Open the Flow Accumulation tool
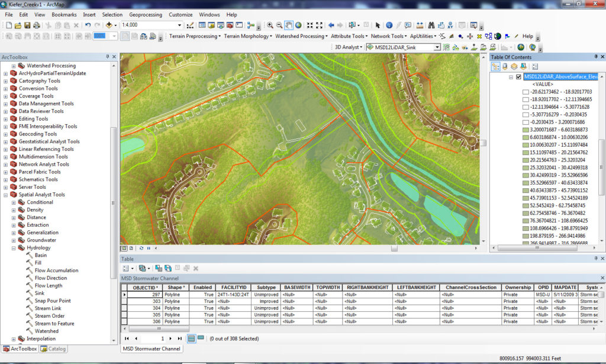The height and width of the screenshot is (364, 606). (56, 270)
